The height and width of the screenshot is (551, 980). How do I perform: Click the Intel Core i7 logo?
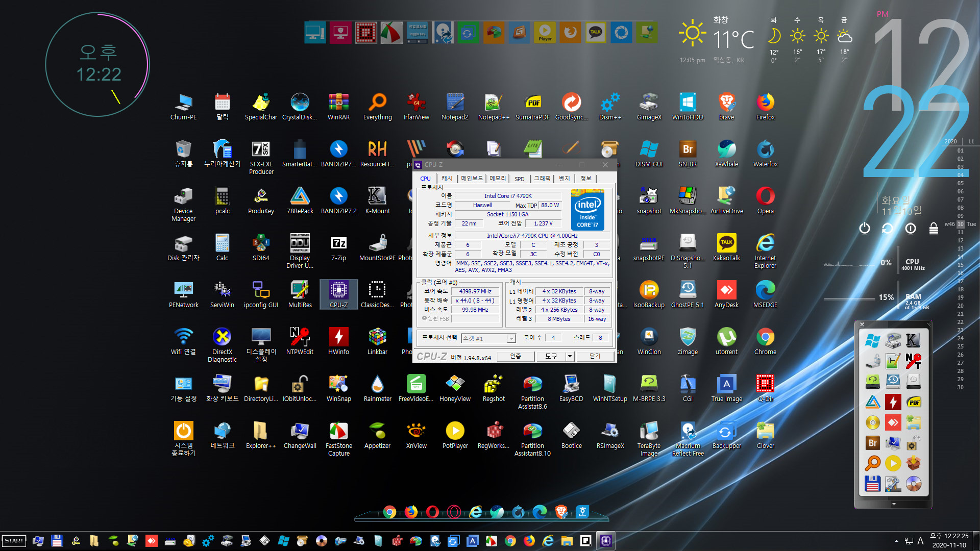coord(587,210)
